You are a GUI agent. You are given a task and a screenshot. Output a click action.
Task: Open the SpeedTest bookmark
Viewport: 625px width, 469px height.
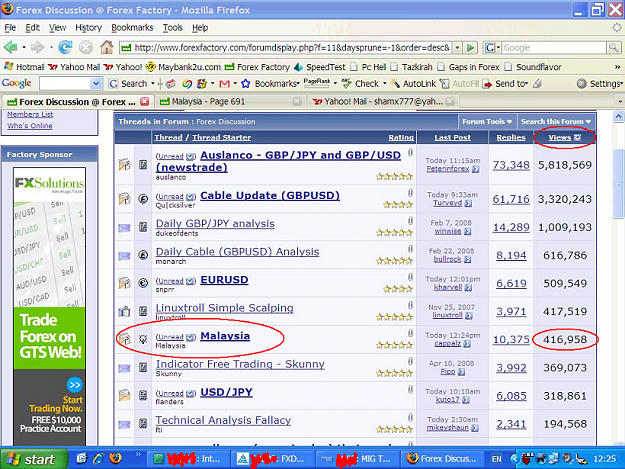pyautogui.click(x=320, y=67)
